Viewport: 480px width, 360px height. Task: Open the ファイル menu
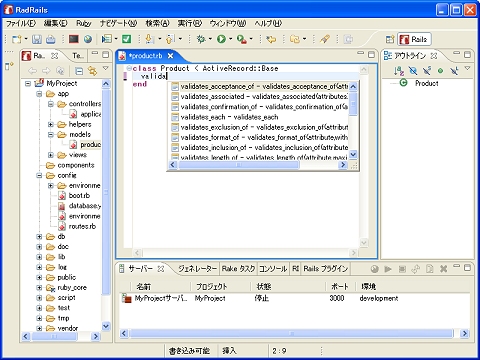[x=21, y=23]
